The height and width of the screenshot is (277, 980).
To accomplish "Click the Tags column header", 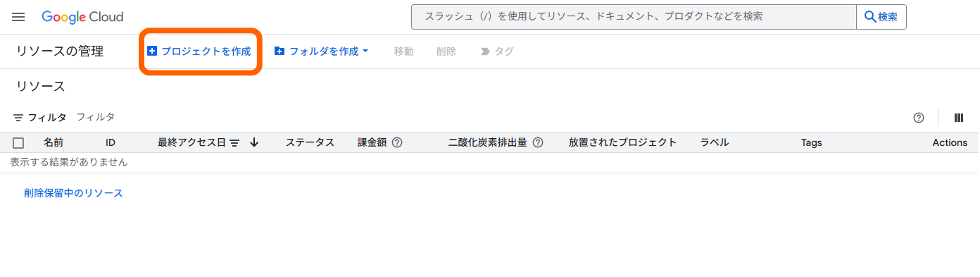I will [812, 142].
